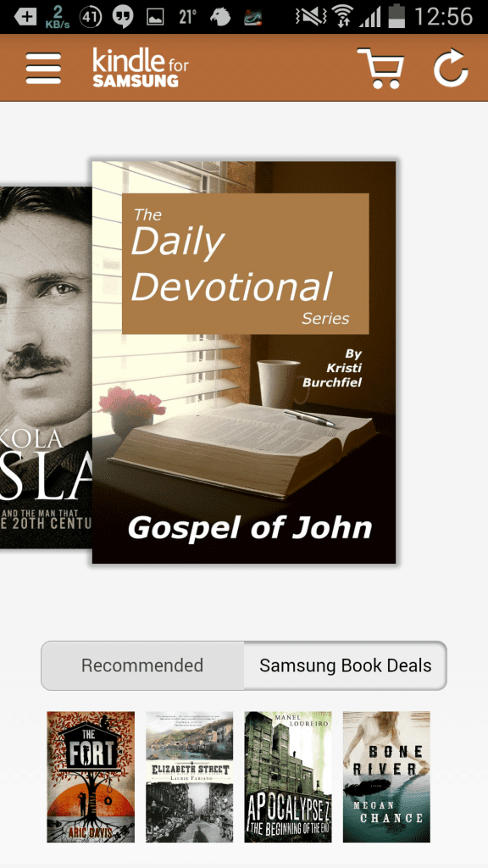Switch to the Recommended tab
The image size is (488, 868).
(x=142, y=665)
